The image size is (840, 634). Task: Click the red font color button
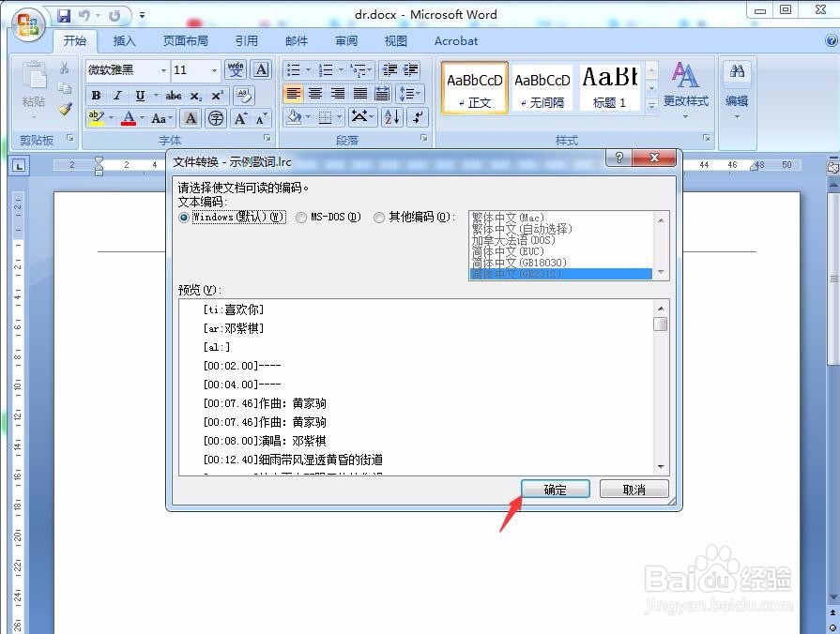[x=129, y=118]
